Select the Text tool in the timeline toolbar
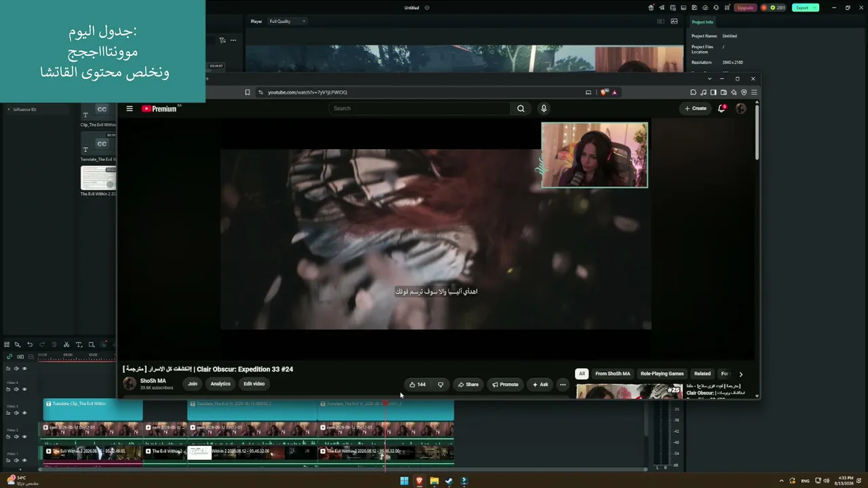The image size is (868, 488). (x=79, y=344)
